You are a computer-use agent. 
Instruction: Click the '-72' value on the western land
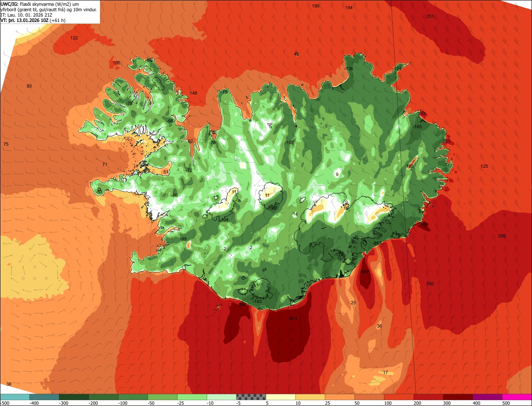pyautogui.click(x=189, y=170)
